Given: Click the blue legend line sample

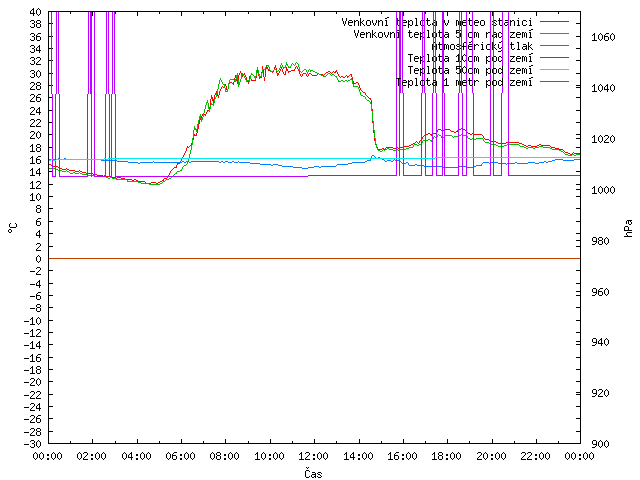Looking at the screenshot, I should click(554, 45).
